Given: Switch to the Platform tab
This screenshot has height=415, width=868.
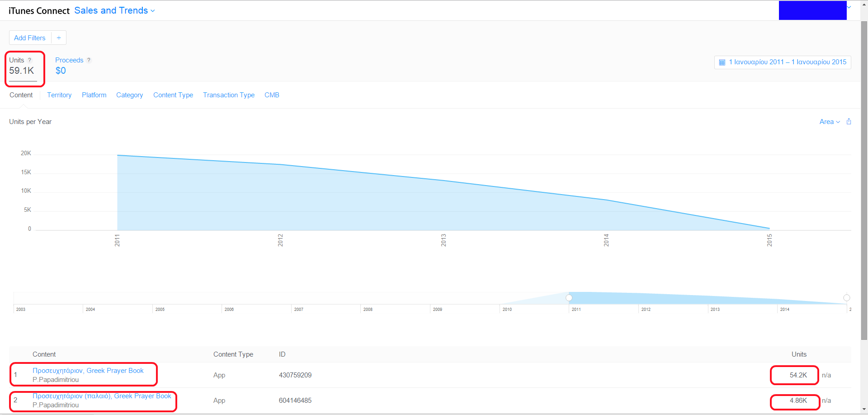Looking at the screenshot, I should 94,95.
